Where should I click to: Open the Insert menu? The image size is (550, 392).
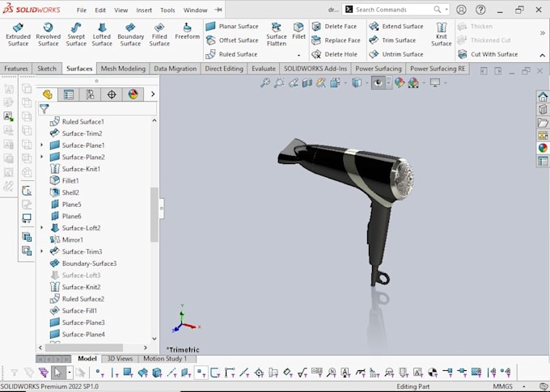pos(144,11)
